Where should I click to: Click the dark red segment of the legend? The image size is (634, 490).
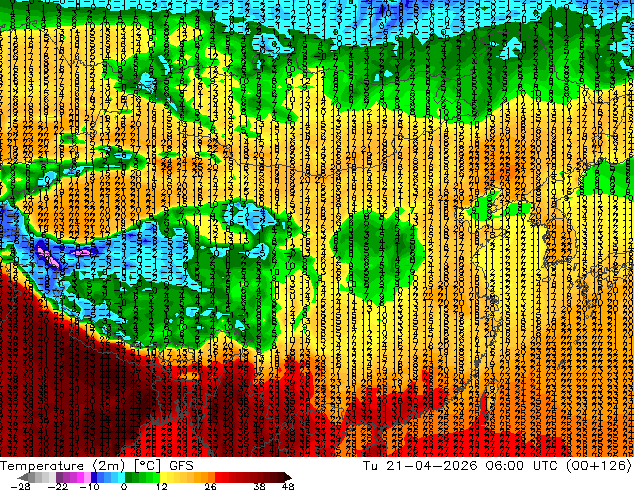[253, 477]
